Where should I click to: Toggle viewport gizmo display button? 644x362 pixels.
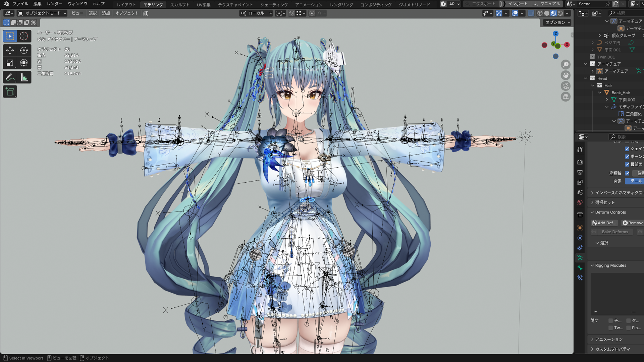499,13
